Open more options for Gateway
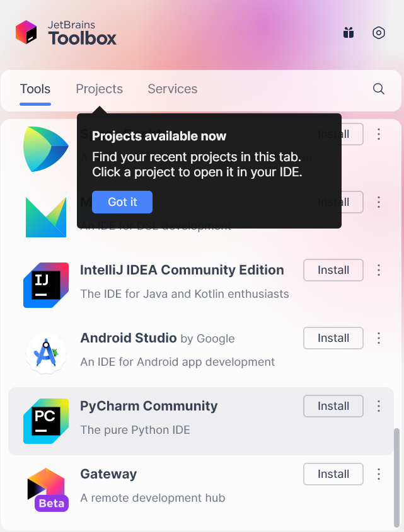The height and width of the screenshot is (532, 404). pos(379,474)
